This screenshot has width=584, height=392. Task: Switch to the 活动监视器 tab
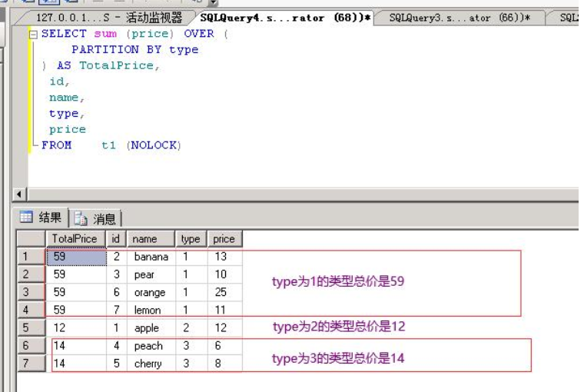coord(108,18)
